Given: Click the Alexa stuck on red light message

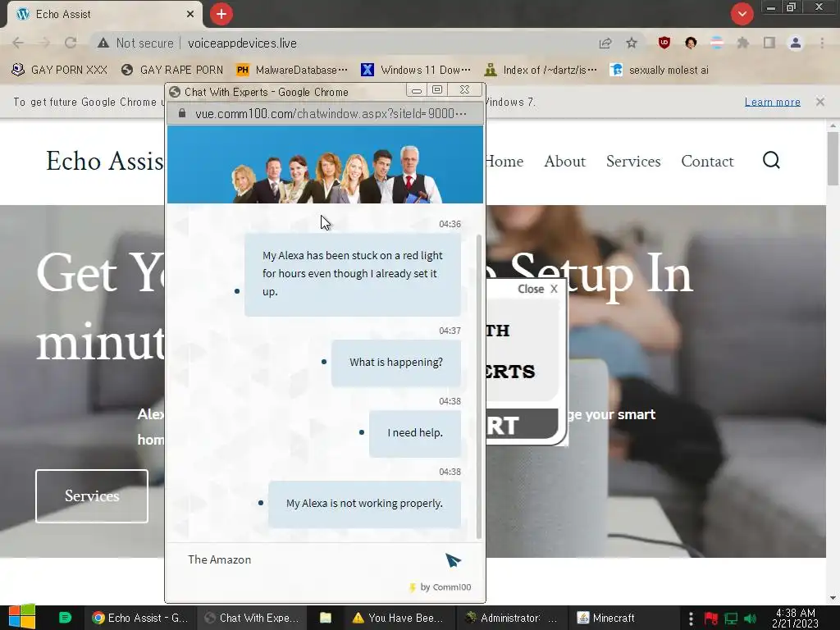Looking at the screenshot, I should tap(353, 274).
